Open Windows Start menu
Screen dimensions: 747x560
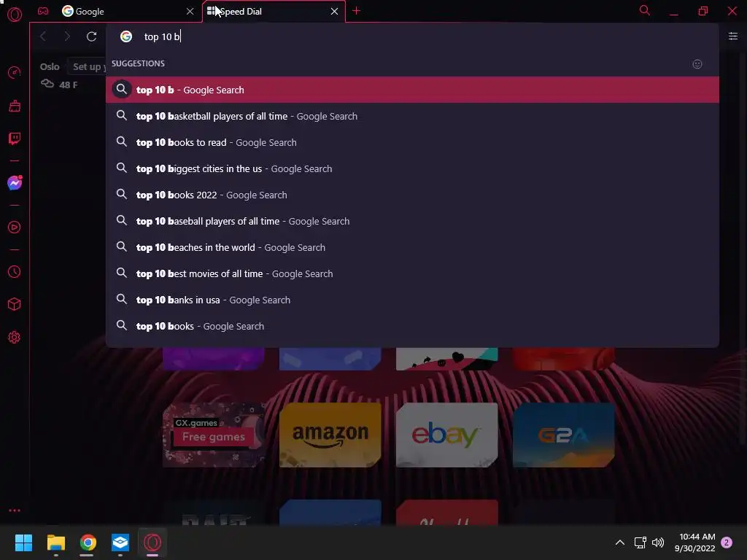click(x=23, y=542)
